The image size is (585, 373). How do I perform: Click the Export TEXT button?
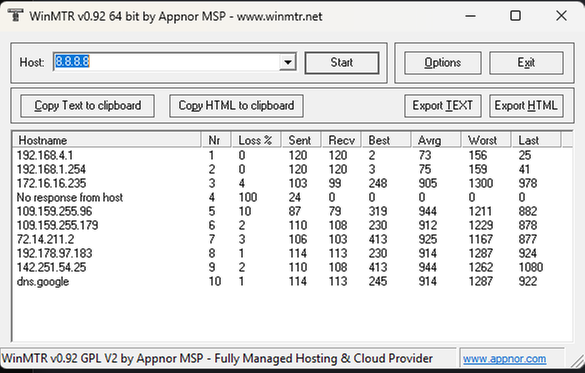coord(442,106)
